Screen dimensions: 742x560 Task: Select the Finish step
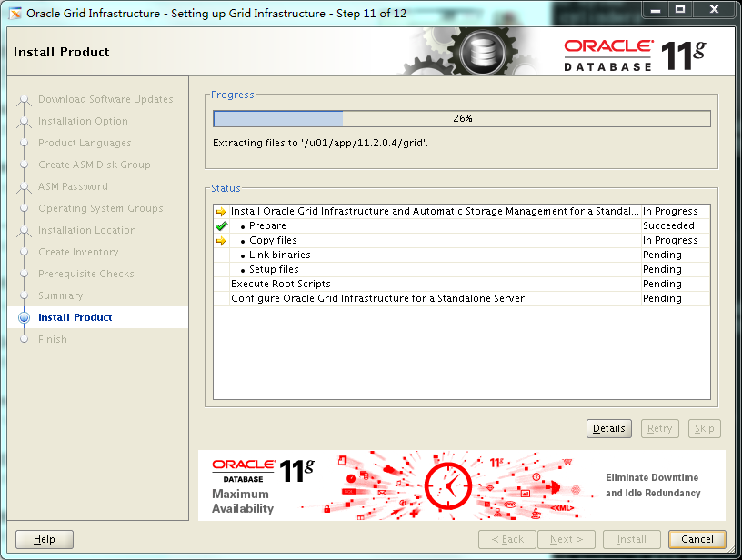click(x=53, y=339)
